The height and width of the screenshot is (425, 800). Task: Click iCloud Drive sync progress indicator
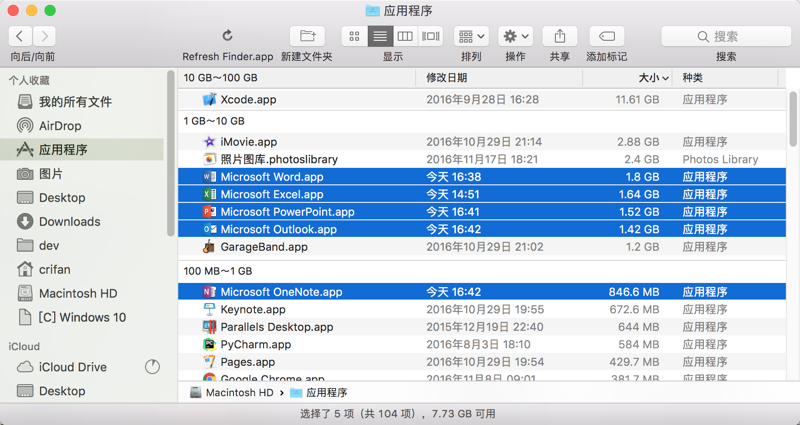click(152, 366)
